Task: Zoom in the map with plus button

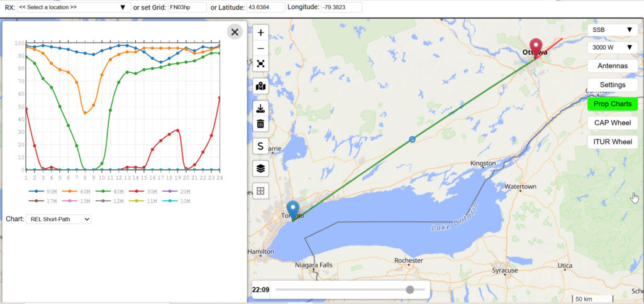Action: tap(260, 33)
